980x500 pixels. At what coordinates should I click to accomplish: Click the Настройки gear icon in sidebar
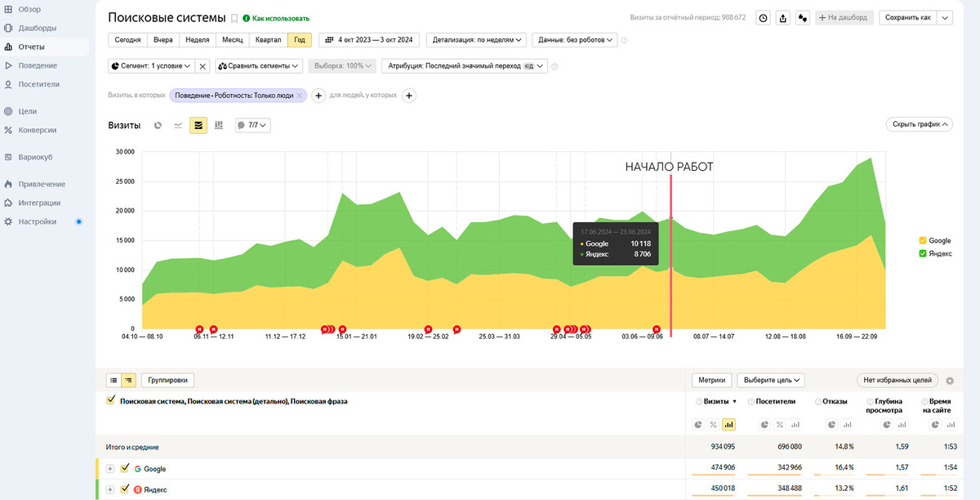click(x=8, y=221)
